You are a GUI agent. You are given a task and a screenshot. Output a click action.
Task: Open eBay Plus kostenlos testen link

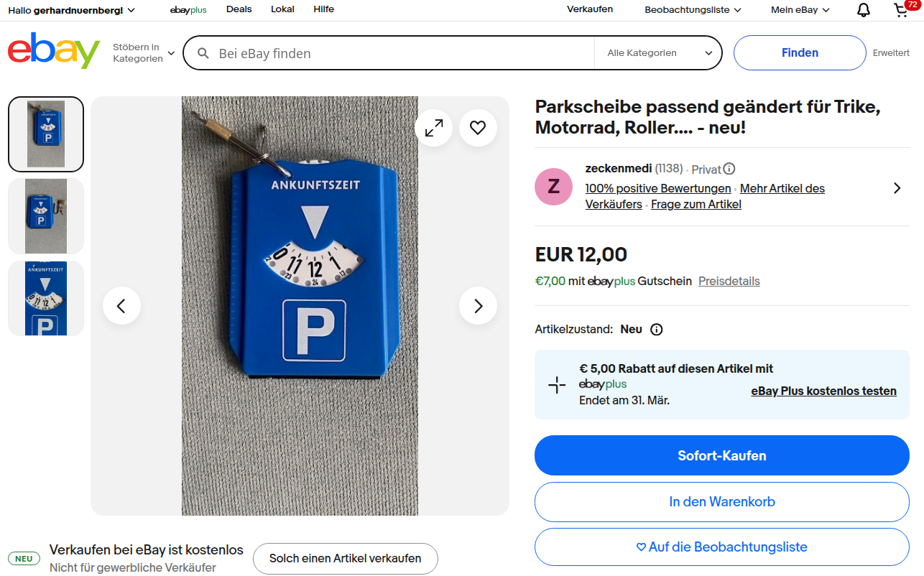coord(823,391)
